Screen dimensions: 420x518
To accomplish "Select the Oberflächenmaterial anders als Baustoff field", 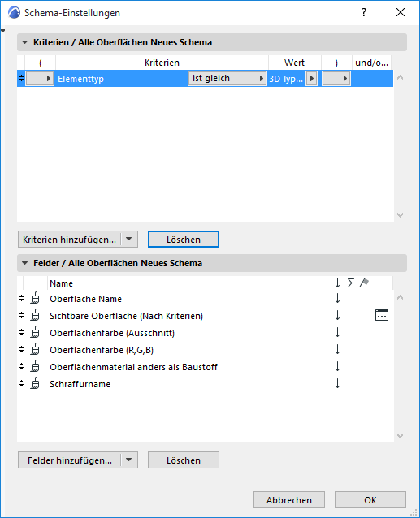I will coord(133,367).
